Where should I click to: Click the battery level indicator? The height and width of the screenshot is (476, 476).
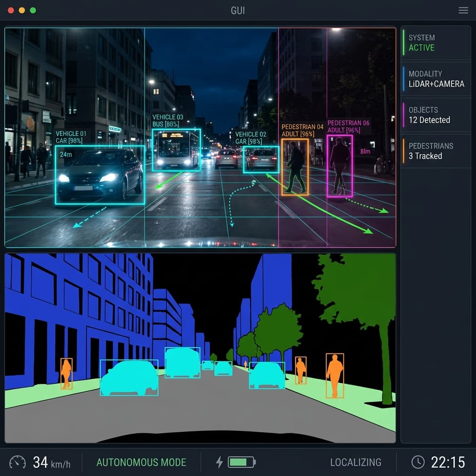coord(242,462)
